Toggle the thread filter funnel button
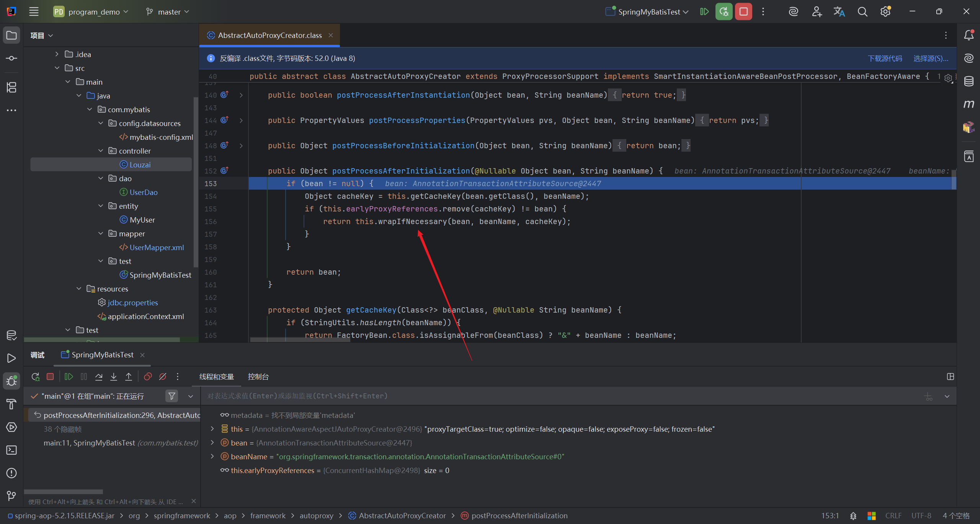 tap(172, 396)
